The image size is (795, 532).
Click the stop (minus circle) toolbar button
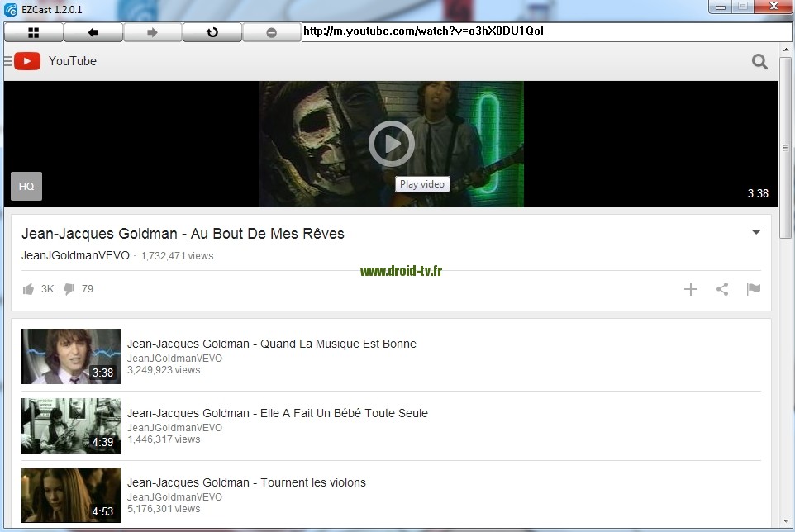click(x=272, y=32)
